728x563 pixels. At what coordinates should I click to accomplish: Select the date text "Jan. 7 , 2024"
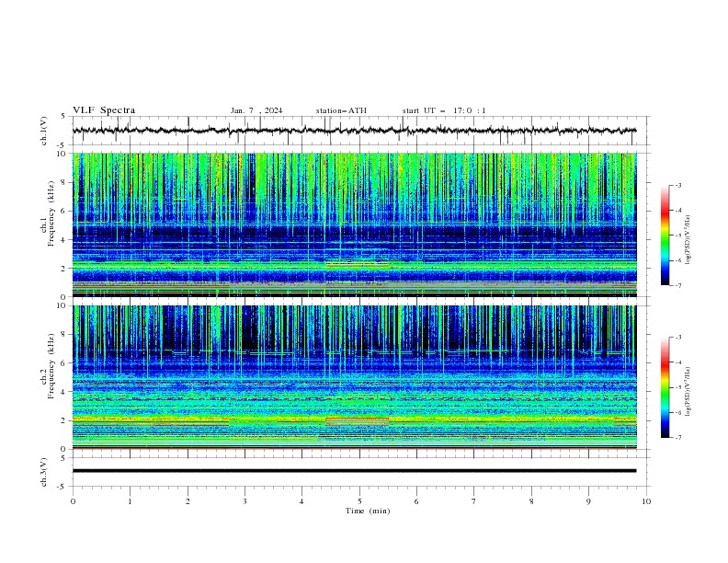coord(256,110)
